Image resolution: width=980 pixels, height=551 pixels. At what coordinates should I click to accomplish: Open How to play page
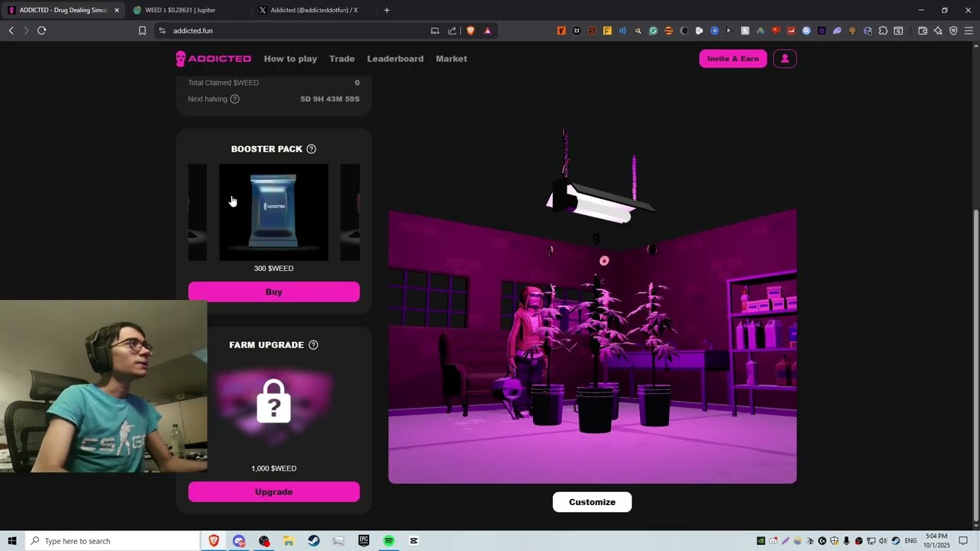[x=290, y=59]
